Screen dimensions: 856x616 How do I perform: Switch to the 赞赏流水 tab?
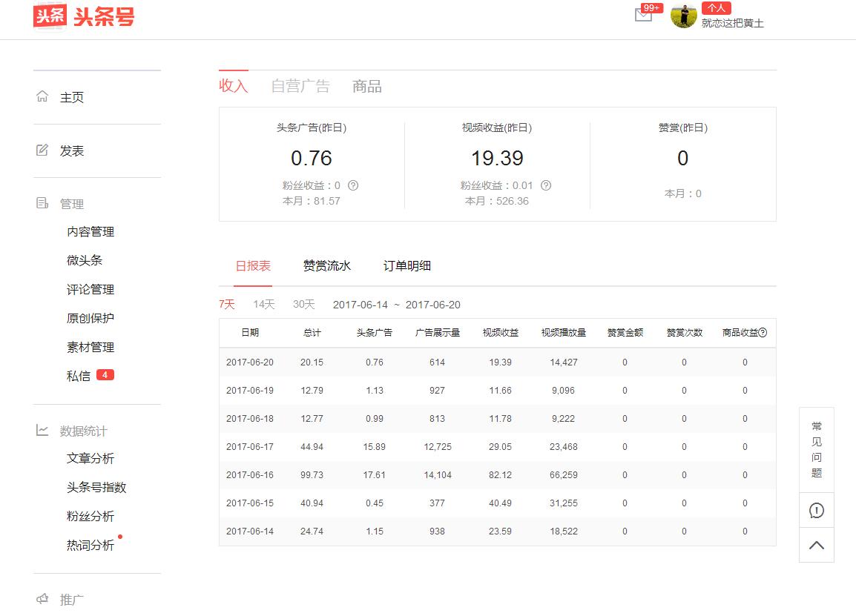point(326,265)
